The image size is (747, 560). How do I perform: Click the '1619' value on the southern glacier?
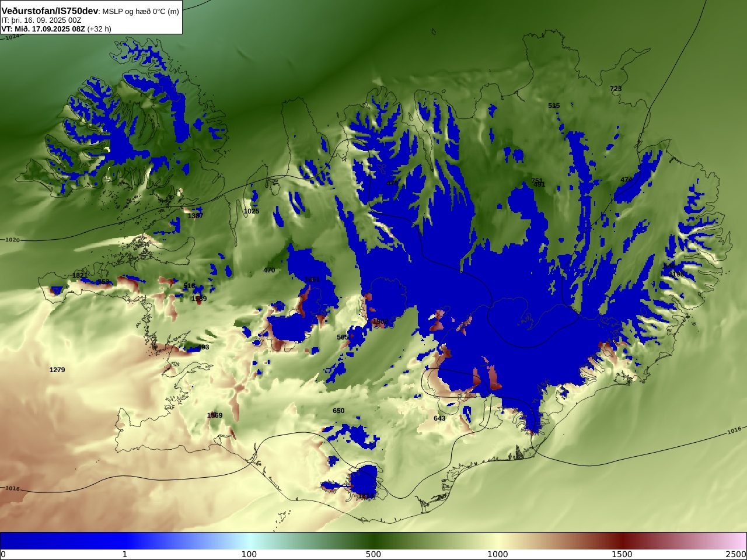365,496
